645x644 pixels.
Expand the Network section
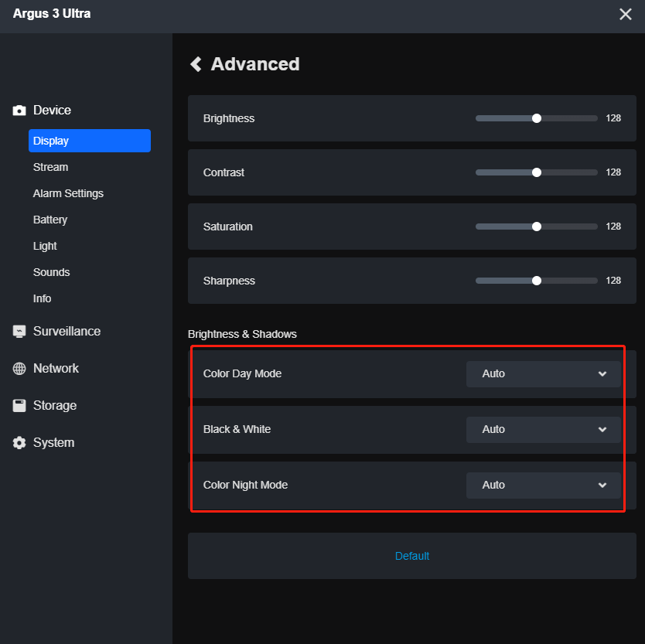click(x=56, y=369)
